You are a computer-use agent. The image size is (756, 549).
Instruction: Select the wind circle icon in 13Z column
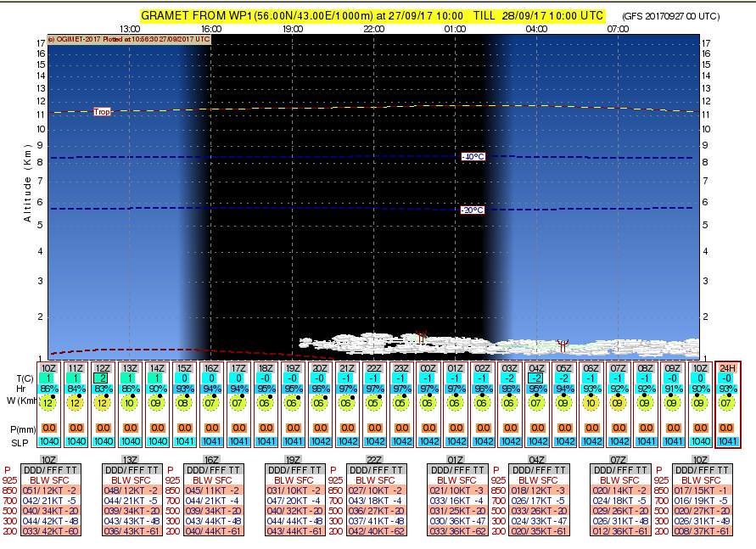pyautogui.click(x=130, y=403)
